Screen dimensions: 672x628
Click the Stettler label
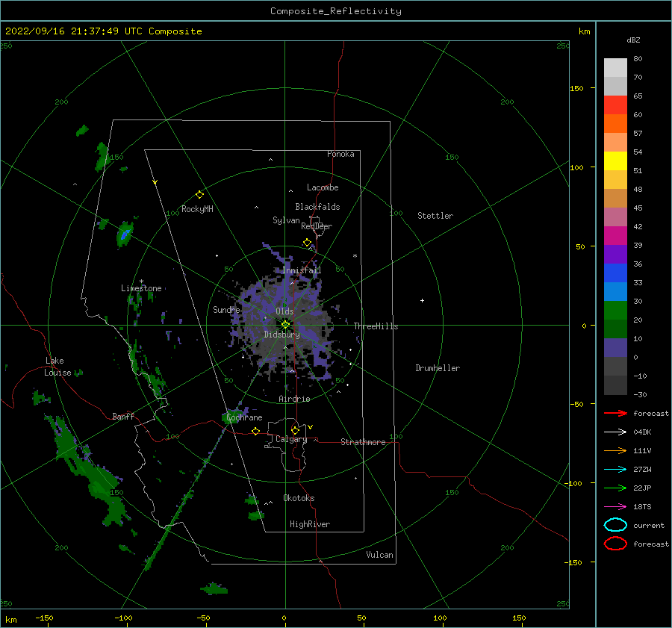[x=435, y=216]
